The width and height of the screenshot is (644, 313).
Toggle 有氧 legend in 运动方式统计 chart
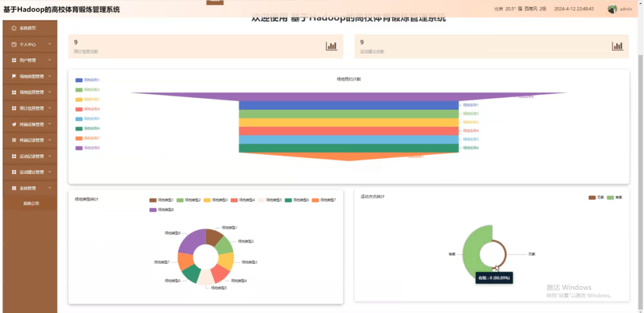pos(615,197)
